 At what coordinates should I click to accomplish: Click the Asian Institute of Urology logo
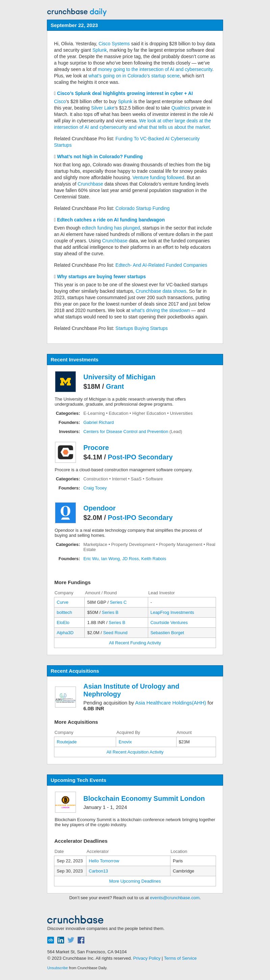coord(65,697)
